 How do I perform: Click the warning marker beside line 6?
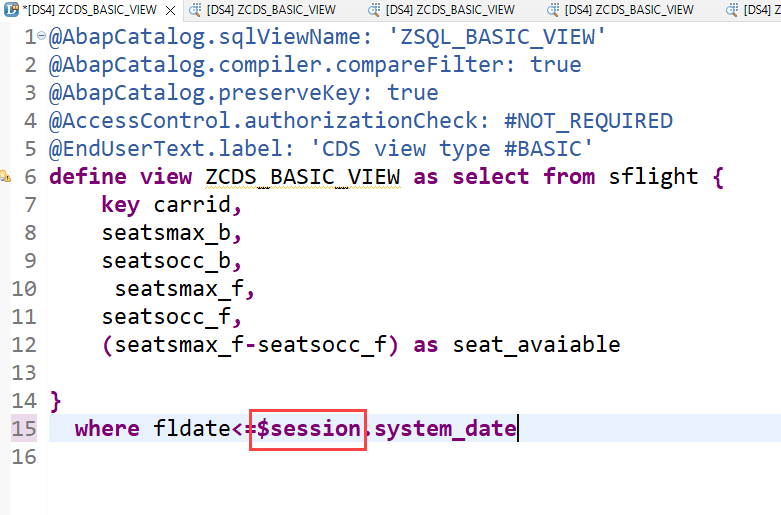[x=5, y=177]
